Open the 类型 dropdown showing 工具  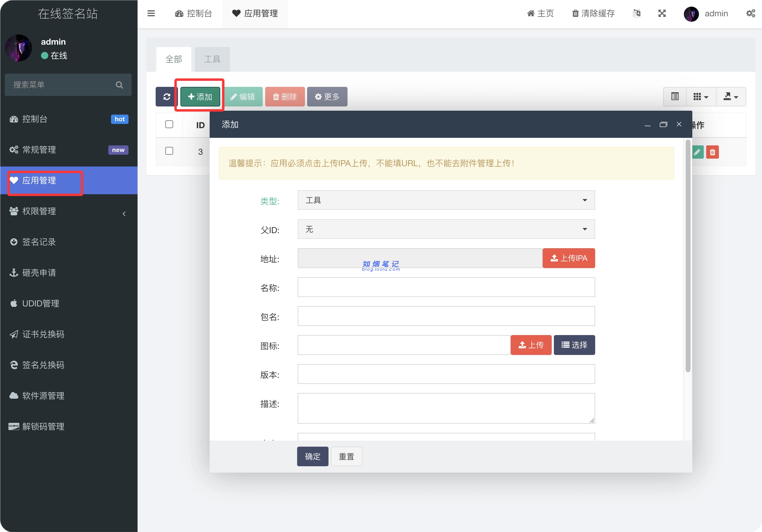pyautogui.click(x=446, y=200)
